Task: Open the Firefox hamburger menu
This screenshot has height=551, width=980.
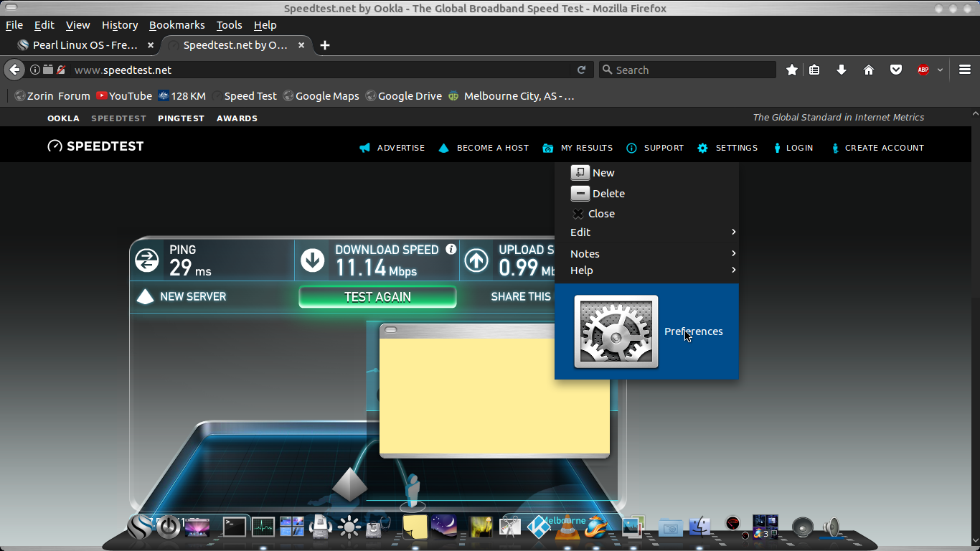Action: 965,70
